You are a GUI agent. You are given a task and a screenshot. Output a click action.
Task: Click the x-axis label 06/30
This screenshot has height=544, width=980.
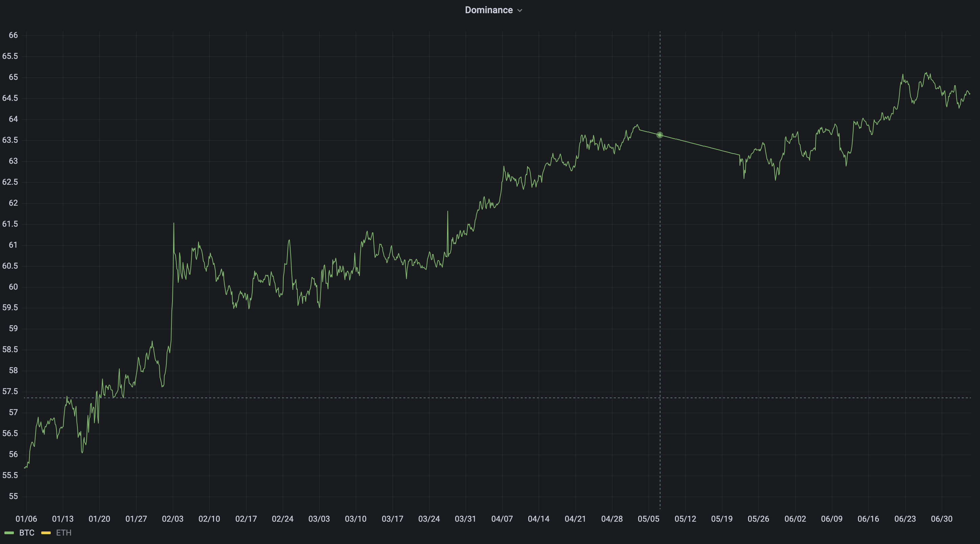[942, 519]
